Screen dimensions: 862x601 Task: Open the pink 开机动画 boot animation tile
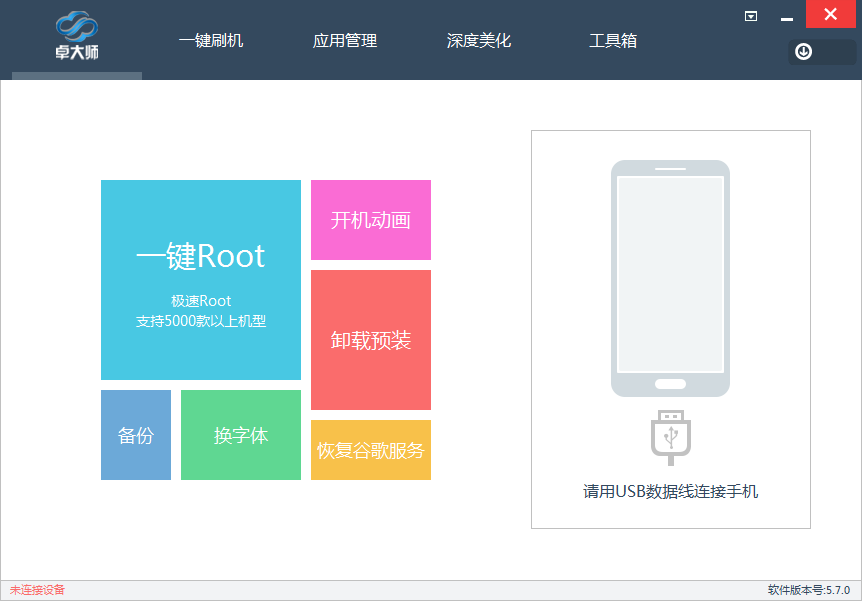(370, 220)
